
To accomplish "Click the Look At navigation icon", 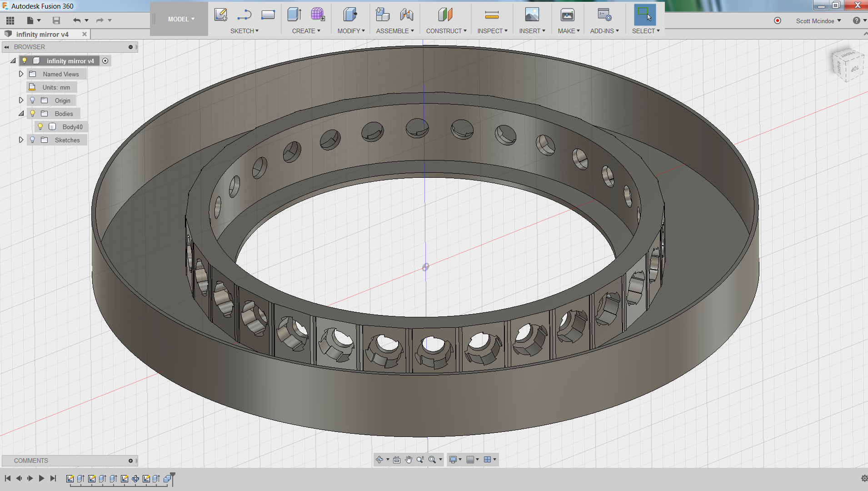I will pos(397,460).
